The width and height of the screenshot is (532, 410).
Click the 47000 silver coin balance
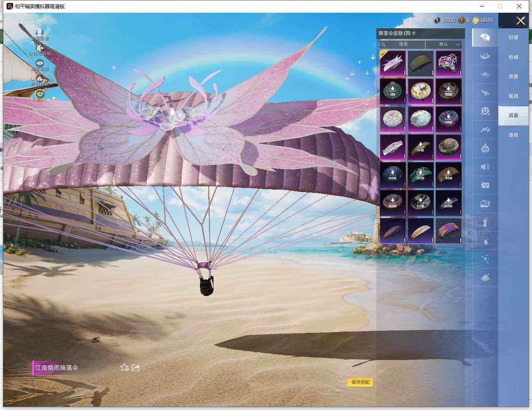[x=449, y=20]
